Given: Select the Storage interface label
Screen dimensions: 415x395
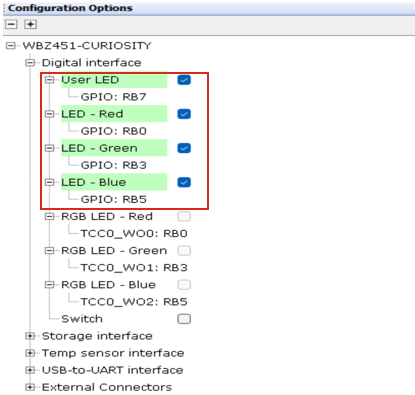Looking at the screenshot, I should click(x=97, y=336).
